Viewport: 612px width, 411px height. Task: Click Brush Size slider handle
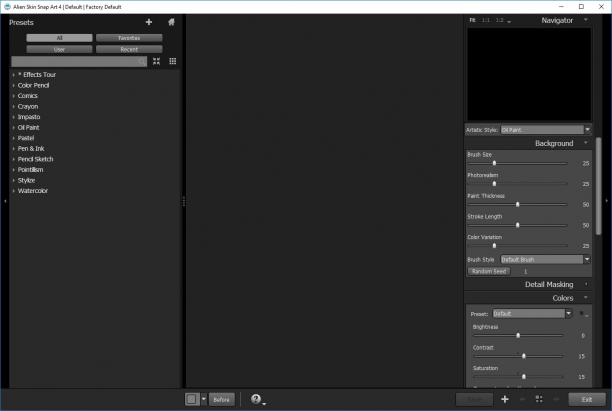494,163
